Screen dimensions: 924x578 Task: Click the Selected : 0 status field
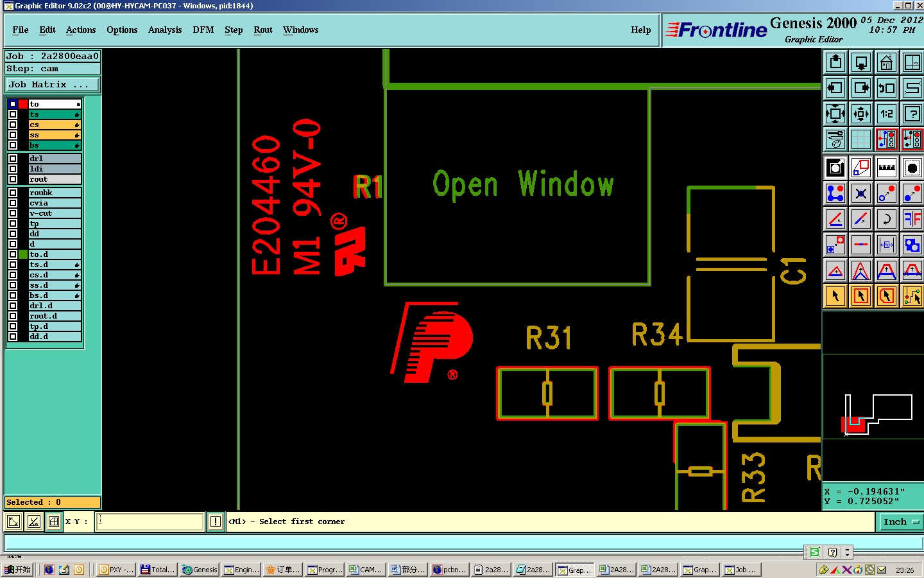pos(53,502)
